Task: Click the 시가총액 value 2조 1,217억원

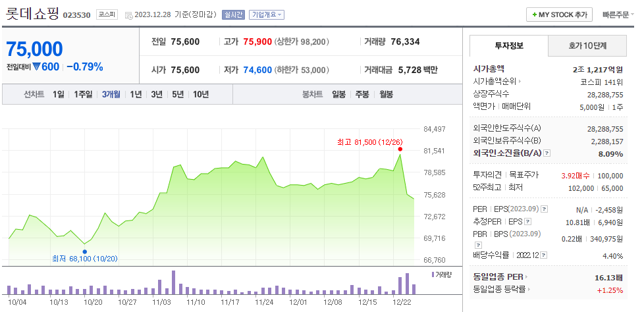Action: click(598, 70)
